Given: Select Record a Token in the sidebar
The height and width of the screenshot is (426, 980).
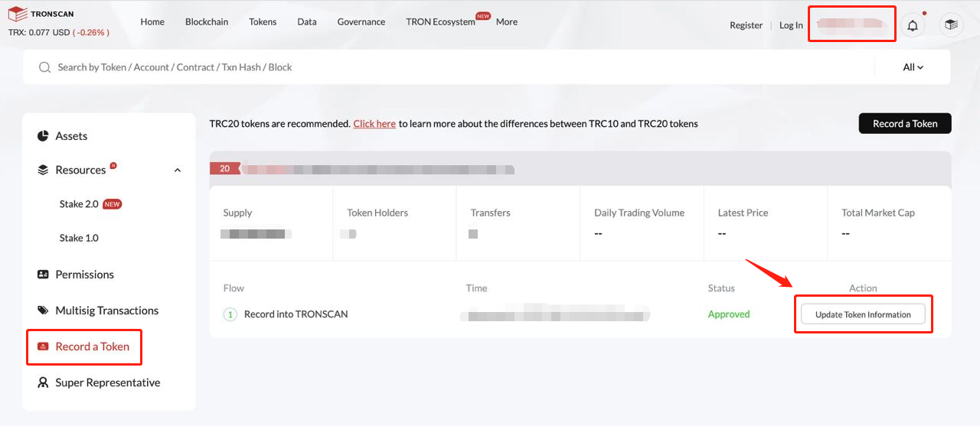Looking at the screenshot, I should click(x=93, y=346).
